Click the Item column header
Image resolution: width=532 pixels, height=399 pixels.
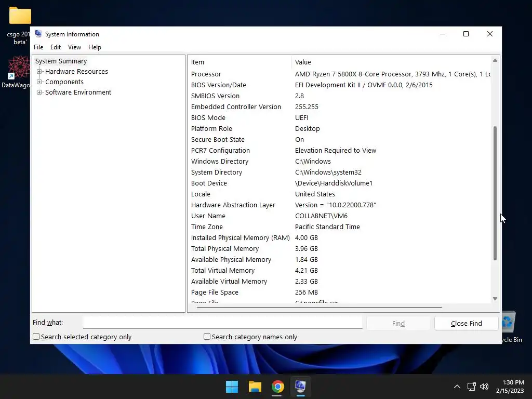(240, 62)
